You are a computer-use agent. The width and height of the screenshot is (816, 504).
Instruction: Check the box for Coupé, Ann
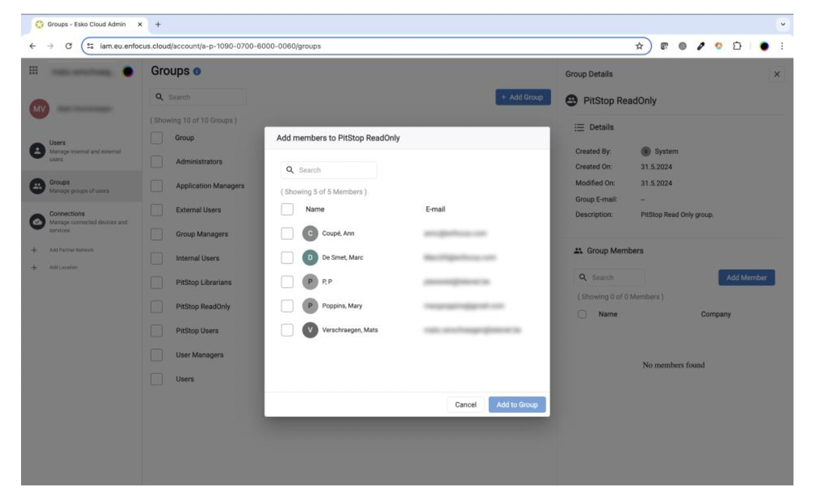[x=287, y=233]
